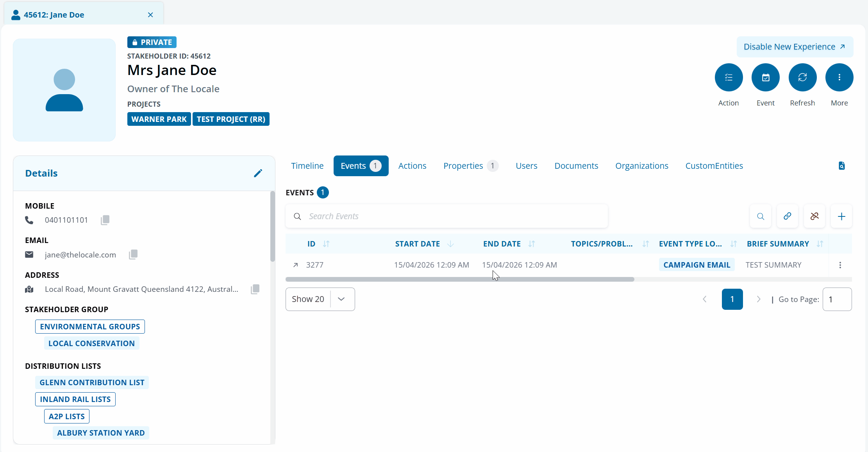Viewport: 868px width, 452px height.
Task: Open event 3277 via arrow icon
Action: 296,265
